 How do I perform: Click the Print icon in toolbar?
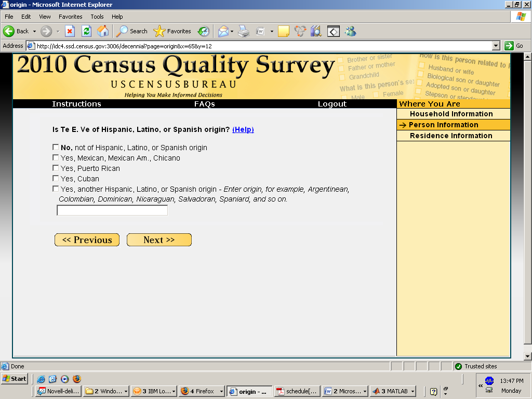tap(244, 31)
